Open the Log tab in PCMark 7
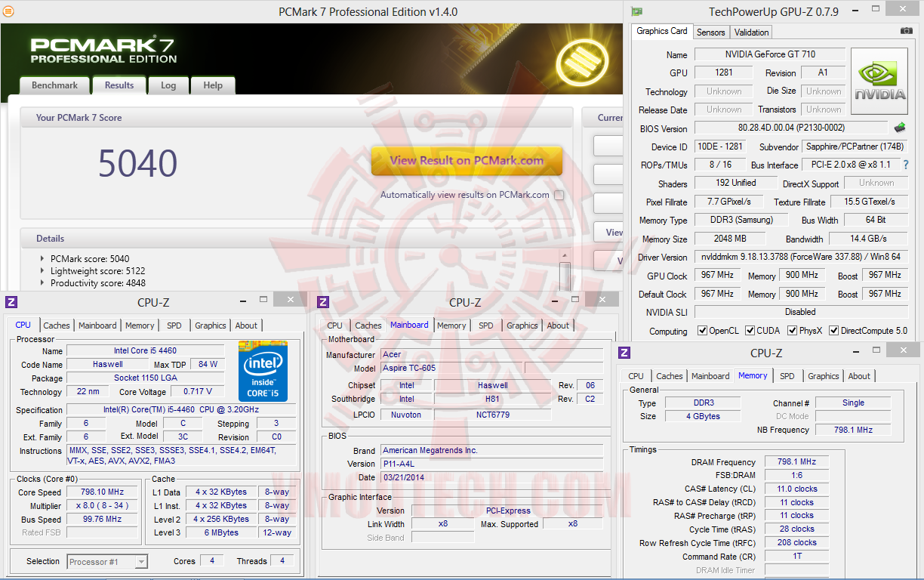This screenshot has height=580, width=924. pyautogui.click(x=168, y=85)
